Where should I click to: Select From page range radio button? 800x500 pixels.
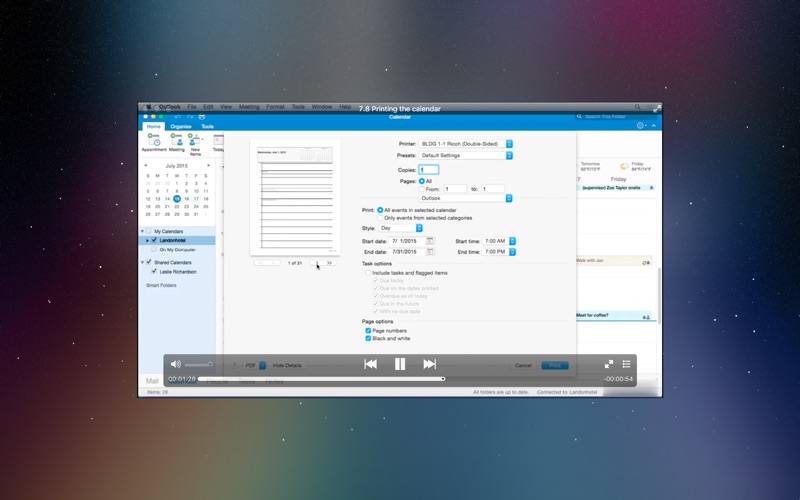tap(421, 189)
